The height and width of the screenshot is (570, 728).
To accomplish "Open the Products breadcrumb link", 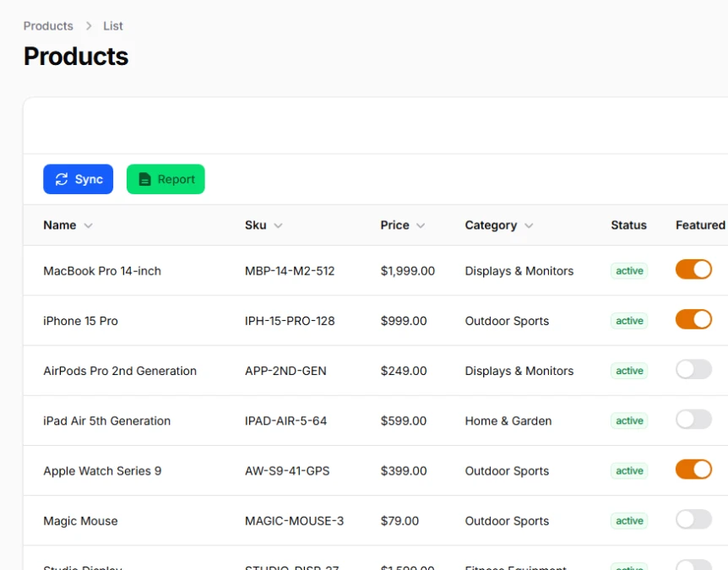I will [x=48, y=26].
